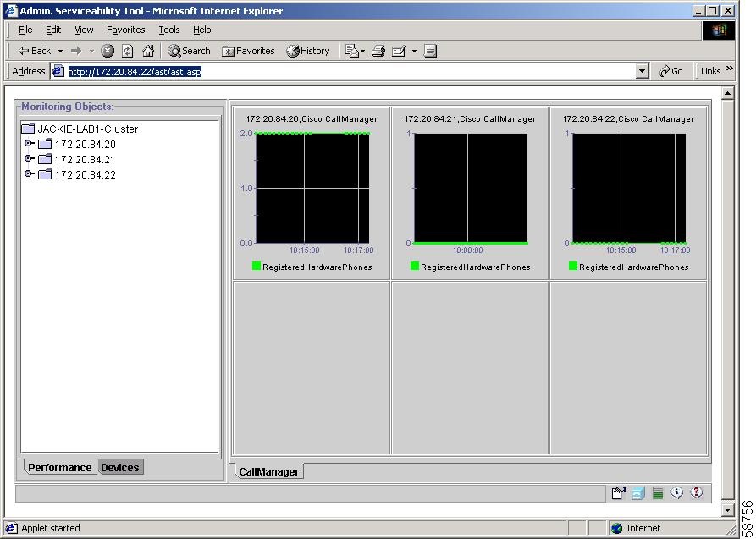Expand the 172.20.84.22 tree node
The width and height of the screenshot is (756, 539).
(x=29, y=173)
